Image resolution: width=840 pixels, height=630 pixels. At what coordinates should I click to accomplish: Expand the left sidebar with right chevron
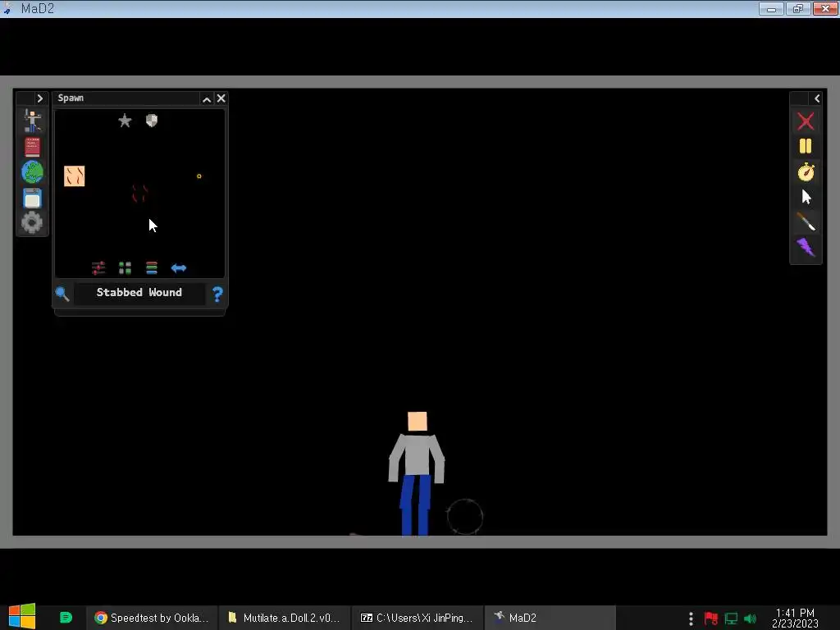(x=39, y=98)
